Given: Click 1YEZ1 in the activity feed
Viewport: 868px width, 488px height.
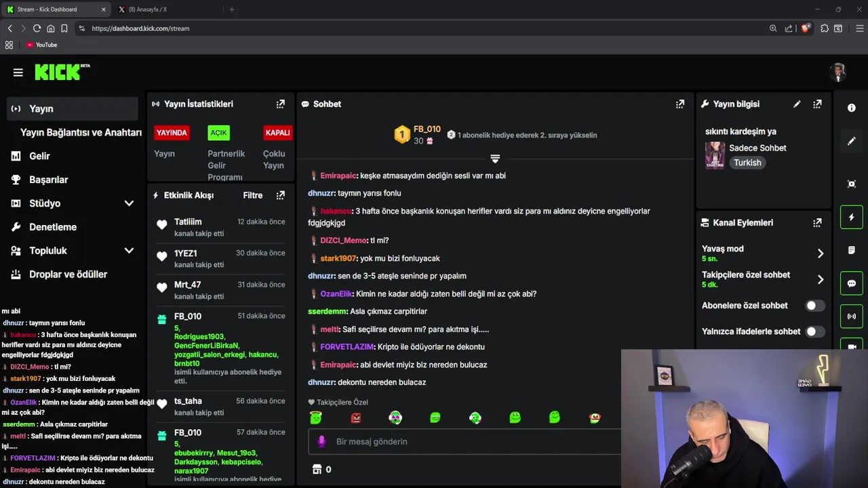Looking at the screenshot, I should pyautogui.click(x=185, y=253).
